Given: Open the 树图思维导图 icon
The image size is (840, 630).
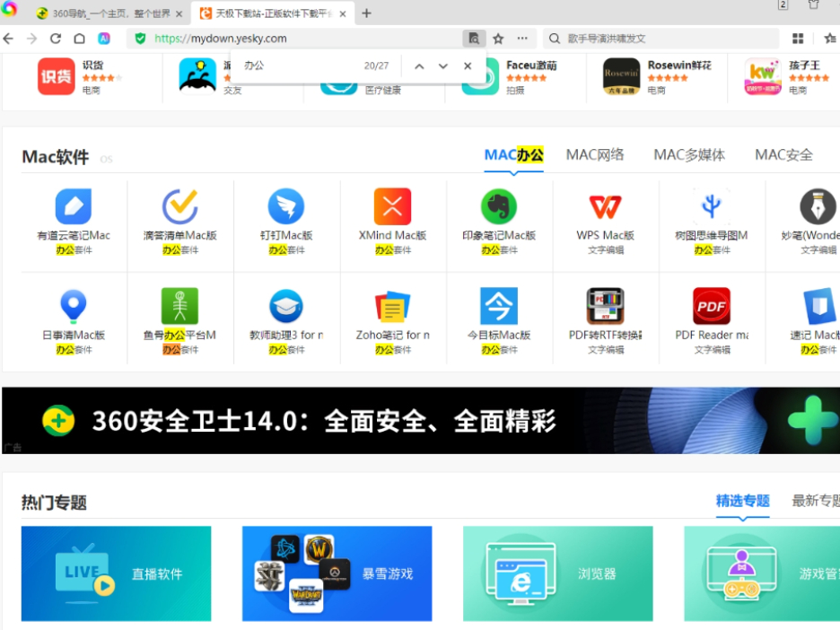Looking at the screenshot, I should pyautogui.click(x=712, y=206).
